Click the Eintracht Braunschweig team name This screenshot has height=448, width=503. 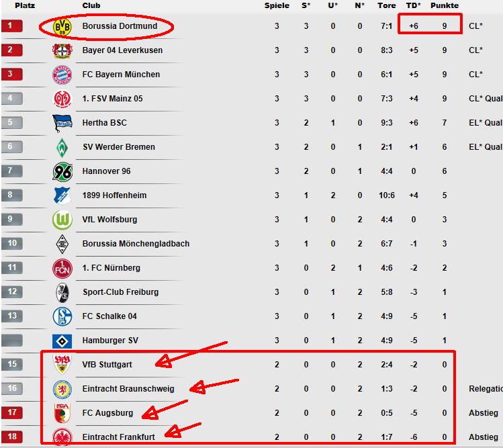128,389
